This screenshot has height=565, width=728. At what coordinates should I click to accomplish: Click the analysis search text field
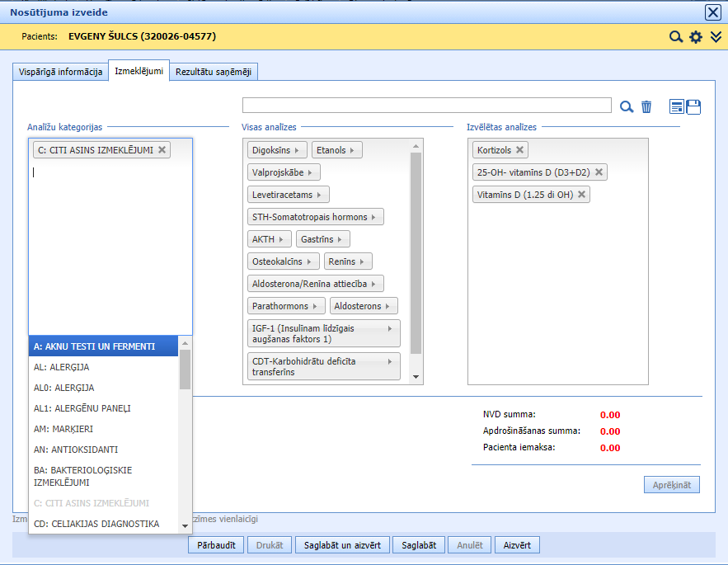point(426,106)
